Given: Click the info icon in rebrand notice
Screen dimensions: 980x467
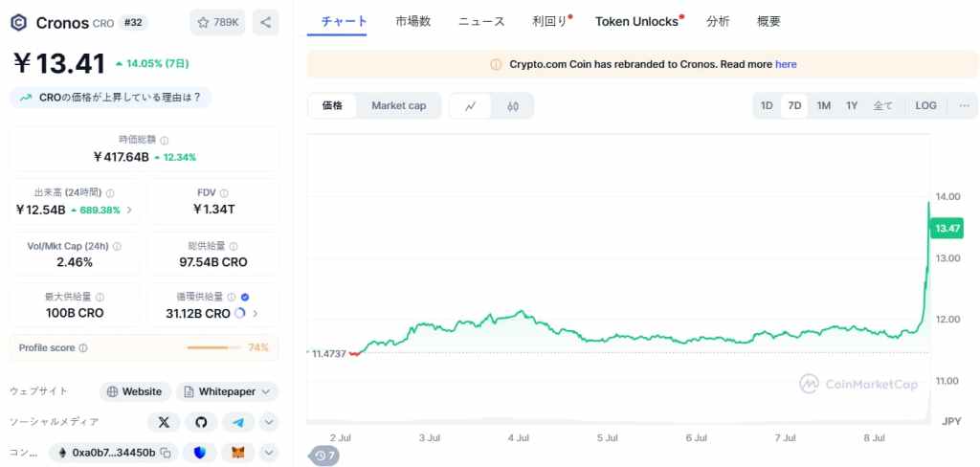Looking at the screenshot, I should pyautogui.click(x=496, y=64).
